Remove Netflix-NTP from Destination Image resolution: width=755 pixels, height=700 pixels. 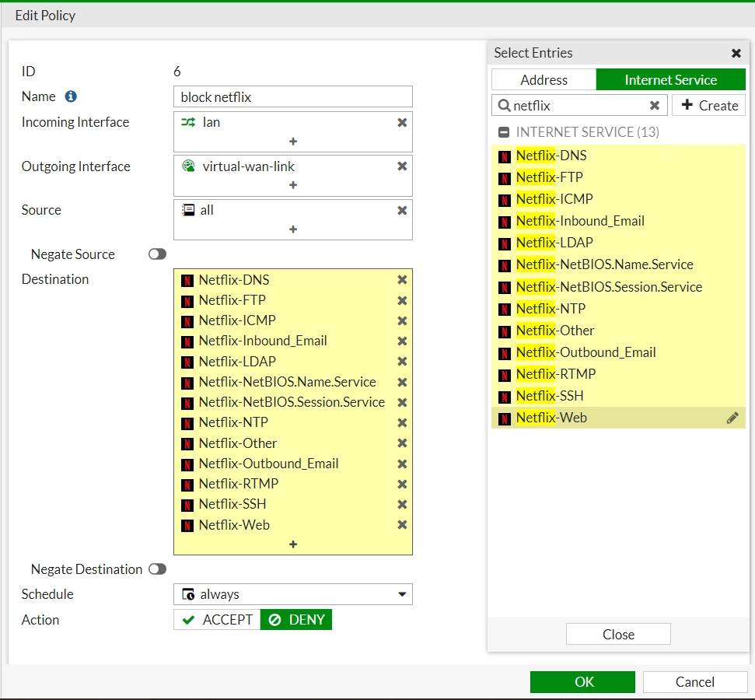pyautogui.click(x=402, y=422)
